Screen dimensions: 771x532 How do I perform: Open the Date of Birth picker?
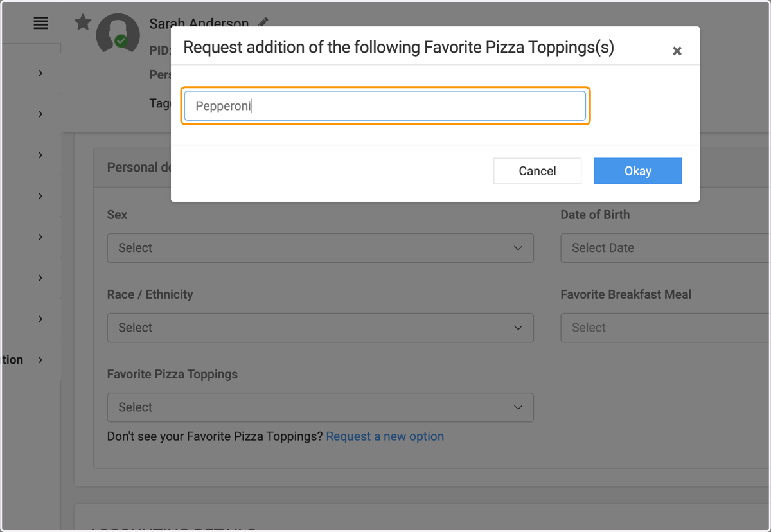click(666, 248)
